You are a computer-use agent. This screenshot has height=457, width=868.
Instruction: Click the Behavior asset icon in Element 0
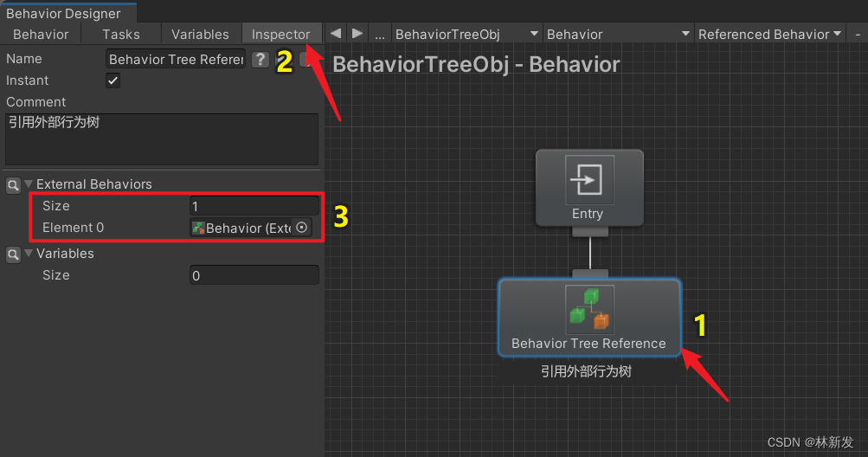tap(198, 228)
